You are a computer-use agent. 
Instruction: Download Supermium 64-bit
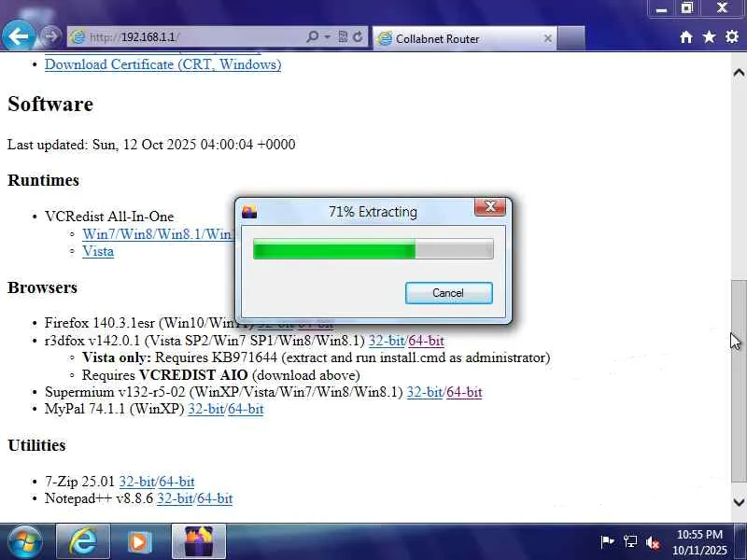pyautogui.click(x=464, y=392)
